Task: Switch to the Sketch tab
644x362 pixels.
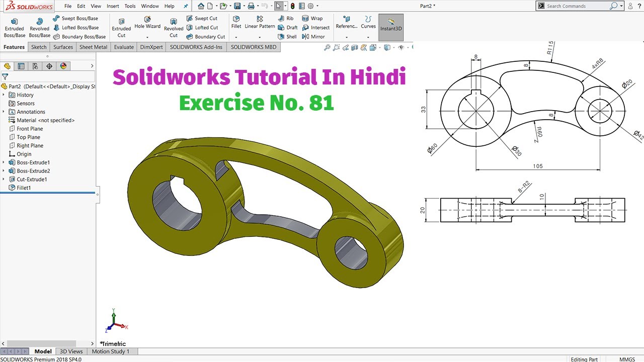Action: pos(39,47)
